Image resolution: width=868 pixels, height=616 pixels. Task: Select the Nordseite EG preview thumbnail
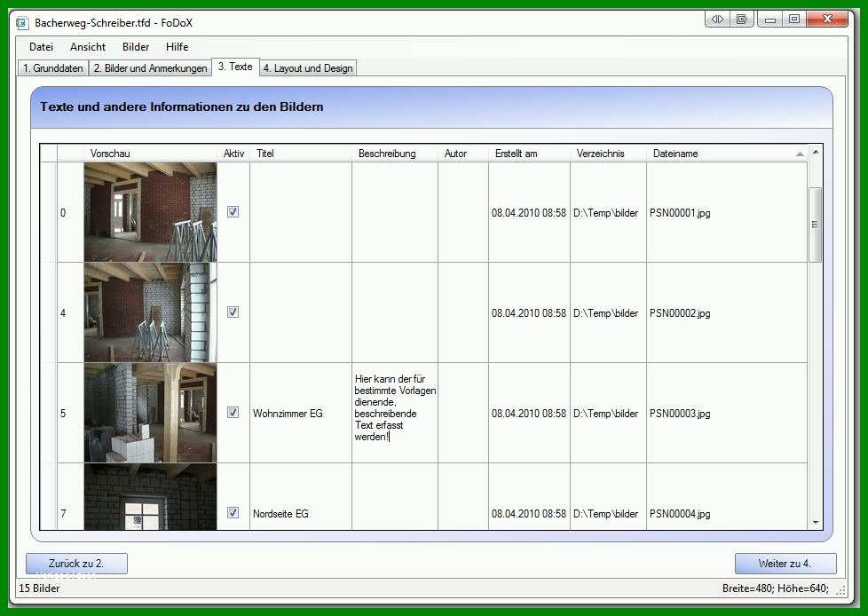point(151,496)
